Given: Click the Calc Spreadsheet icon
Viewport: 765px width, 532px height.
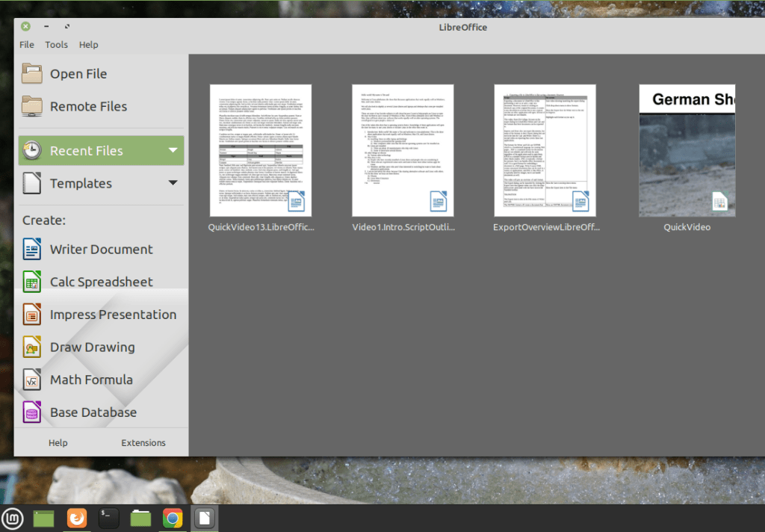Looking at the screenshot, I should (32, 282).
